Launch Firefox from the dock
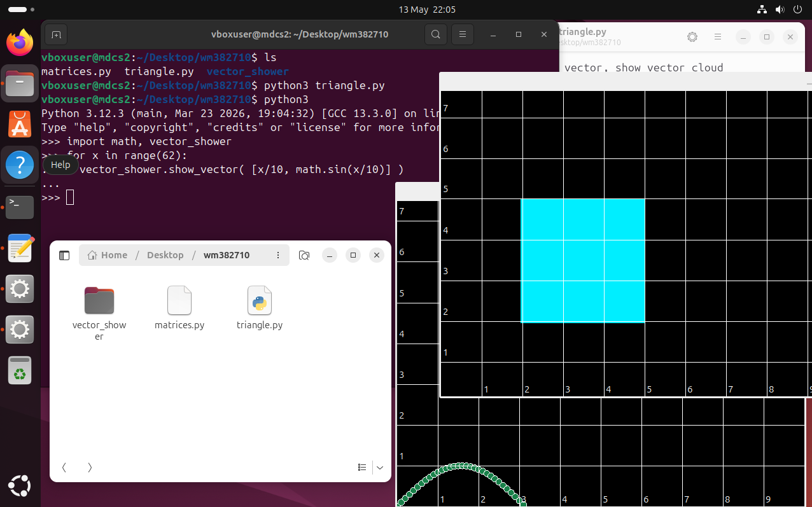 [20, 43]
